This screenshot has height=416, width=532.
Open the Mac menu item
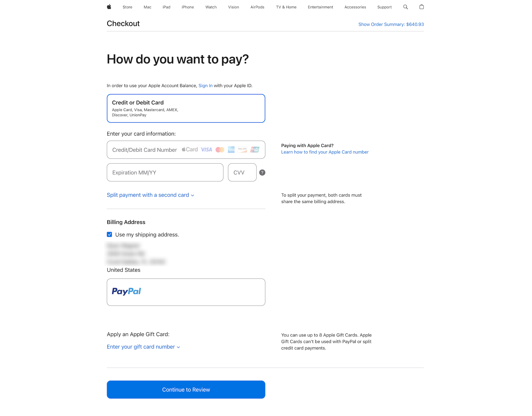tap(148, 7)
